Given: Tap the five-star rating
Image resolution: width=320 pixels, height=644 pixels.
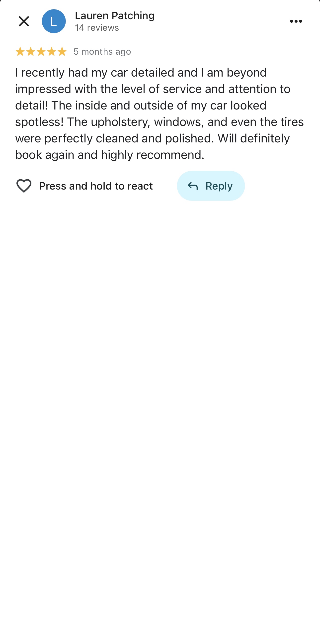Looking at the screenshot, I should click(x=41, y=51).
